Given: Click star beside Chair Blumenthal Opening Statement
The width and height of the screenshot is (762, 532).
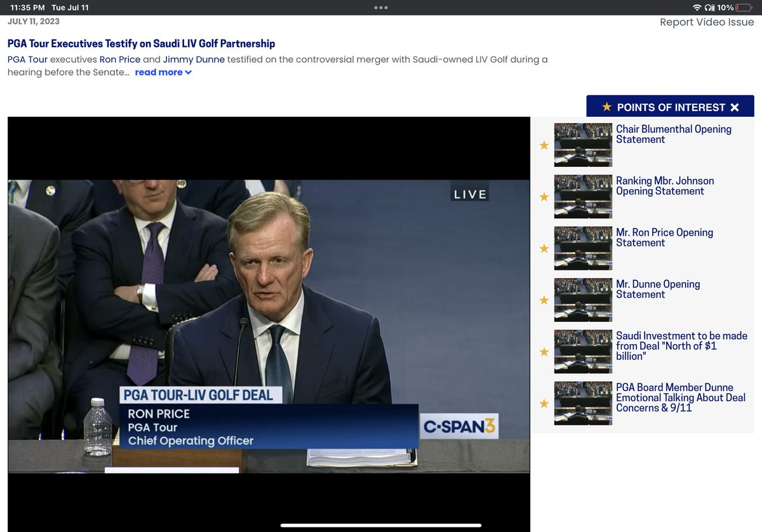Looking at the screenshot, I should [544, 145].
